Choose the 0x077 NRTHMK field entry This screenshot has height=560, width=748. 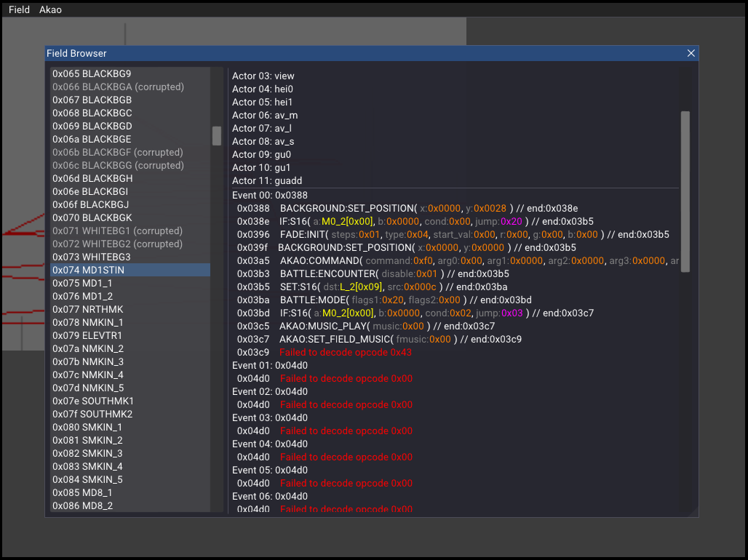87,309
